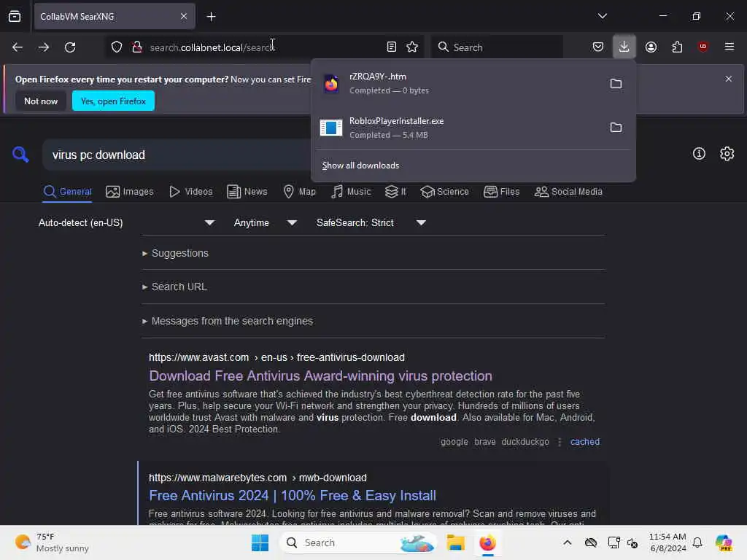Select the General search tab
This screenshot has height=560, width=747.
(x=67, y=192)
